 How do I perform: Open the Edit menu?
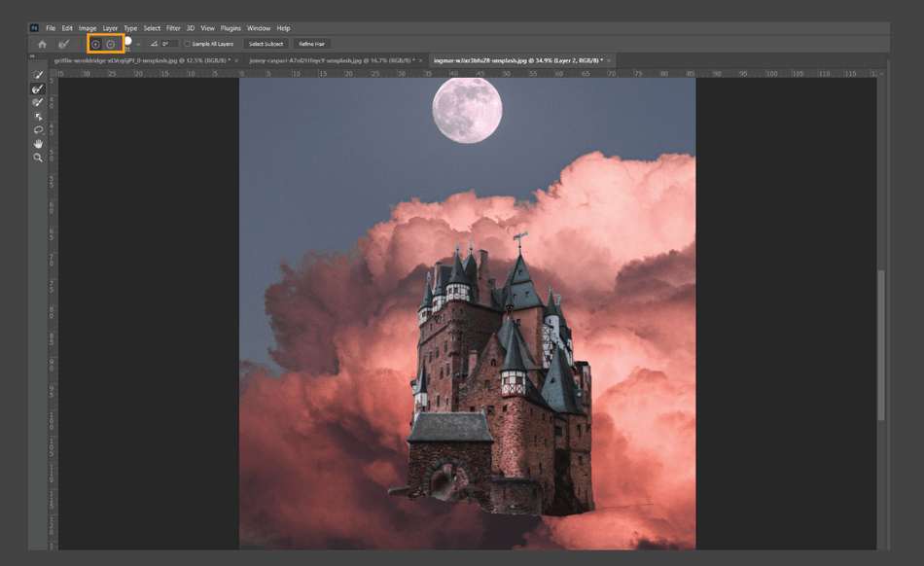click(67, 28)
